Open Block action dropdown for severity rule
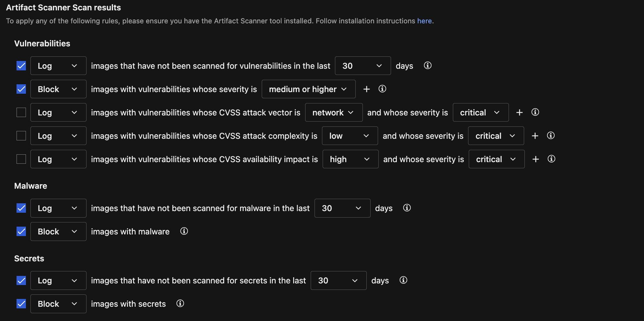Viewport: 644px width, 321px height. click(x=58, y=89)
